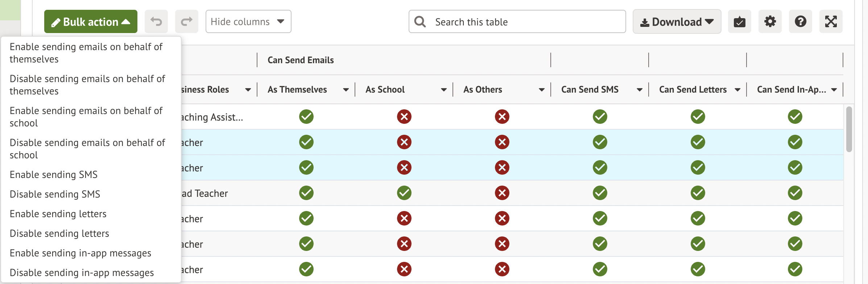Image resolution: width=868 pixels, height=284 pixels.
Task: Toggle Can Send SMS tick in first row
Action: 600,117
